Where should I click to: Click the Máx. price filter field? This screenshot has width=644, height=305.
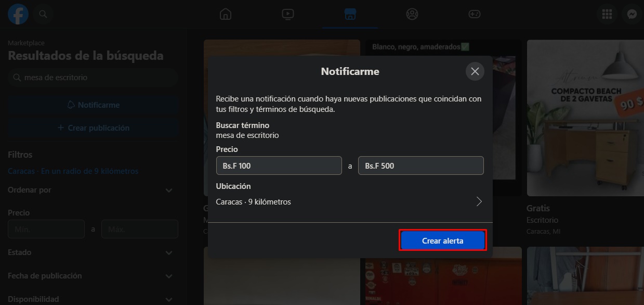tap(140, 229)
